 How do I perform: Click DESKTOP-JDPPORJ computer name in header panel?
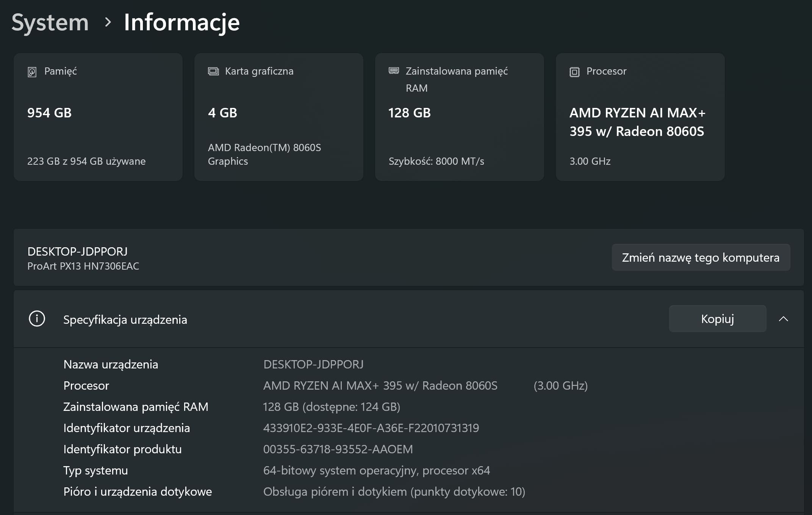click(x=78, y=251)
